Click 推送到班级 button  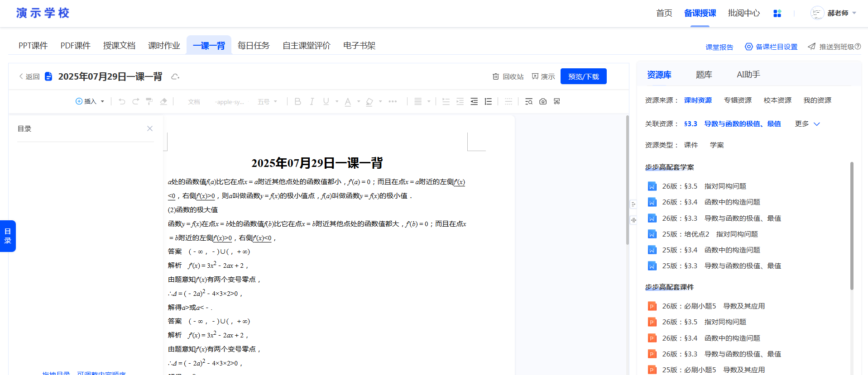point(834,47)
